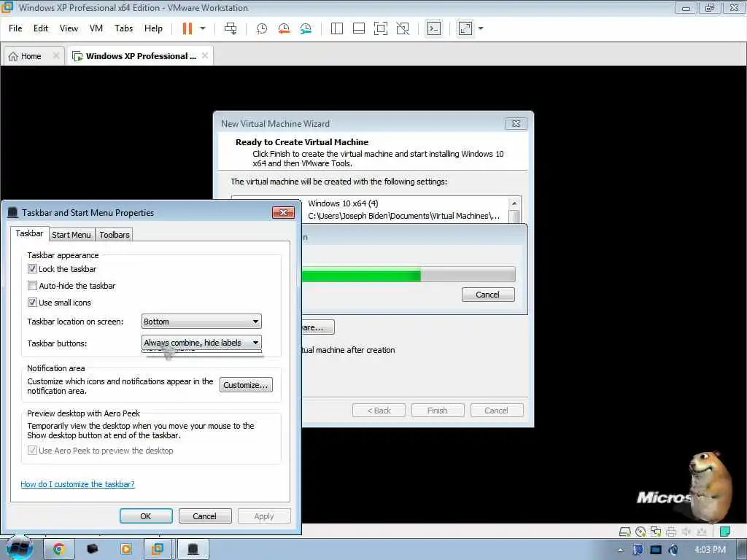Image resolution: width=747 pixels, height=560 pixels.
Task: Uncheck Use small icons
Action: [x=32, y=303]
